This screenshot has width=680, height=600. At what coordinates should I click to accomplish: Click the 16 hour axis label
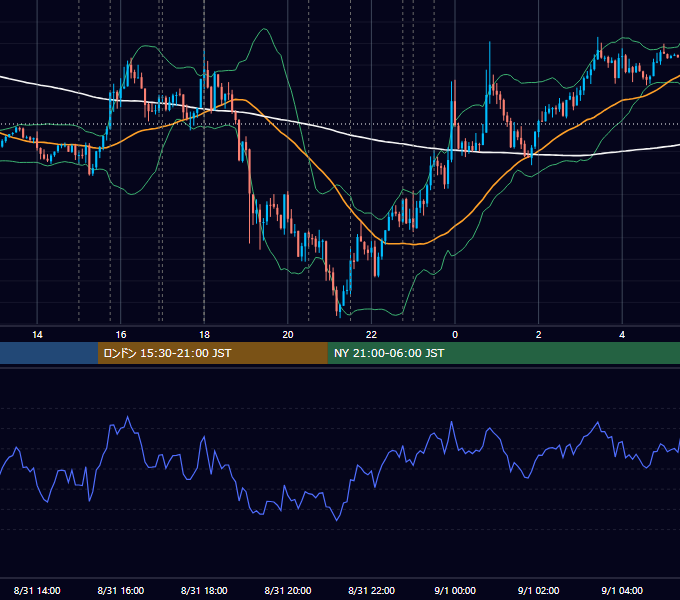(121, 335)
